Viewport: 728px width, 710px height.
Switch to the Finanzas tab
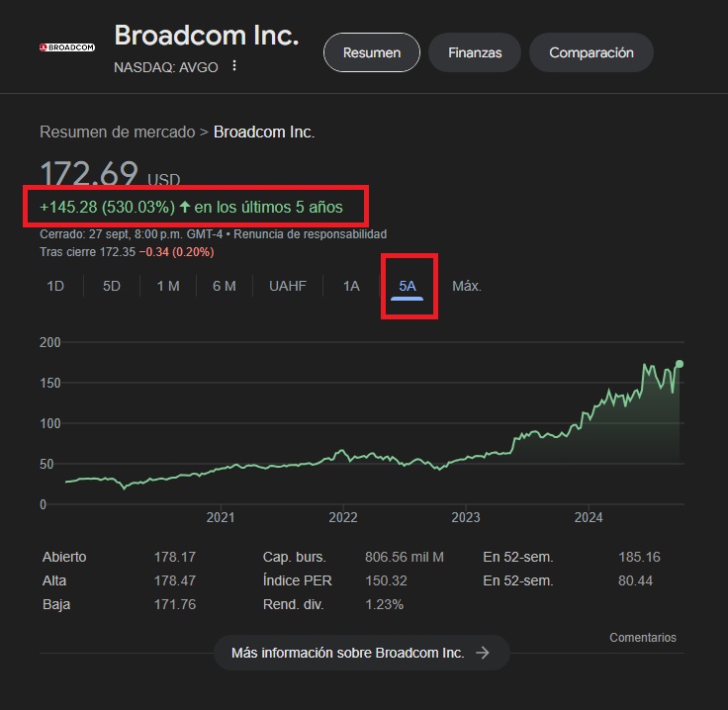tap(475, 52)
